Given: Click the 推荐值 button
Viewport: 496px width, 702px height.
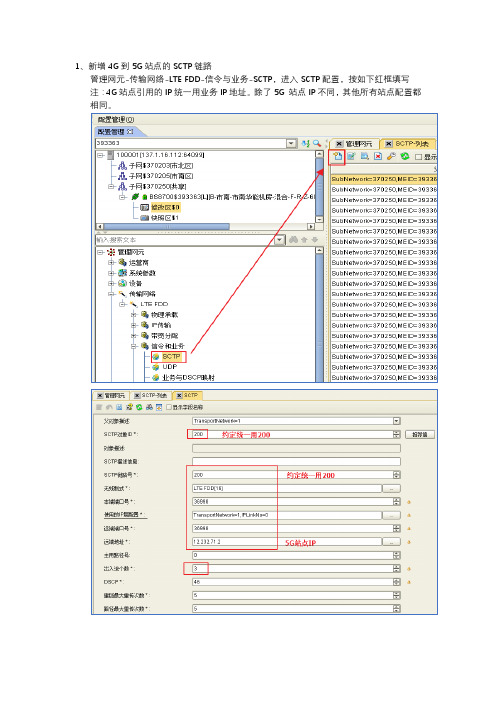Looking at the screenshot, I should coord(419,434).
